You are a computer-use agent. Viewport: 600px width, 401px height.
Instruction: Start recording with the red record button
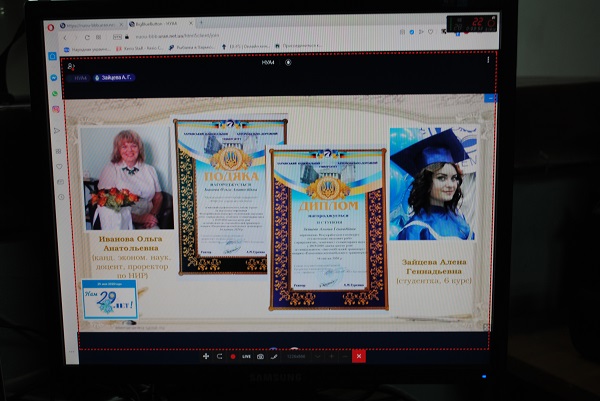(233, 356)
